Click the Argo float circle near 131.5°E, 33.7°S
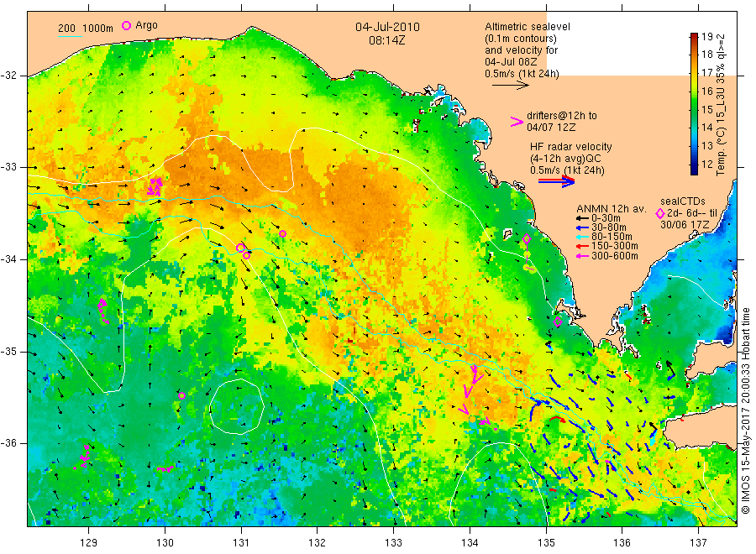The width and height of the screenshot is (756, 554). click(x=282, y=234)
